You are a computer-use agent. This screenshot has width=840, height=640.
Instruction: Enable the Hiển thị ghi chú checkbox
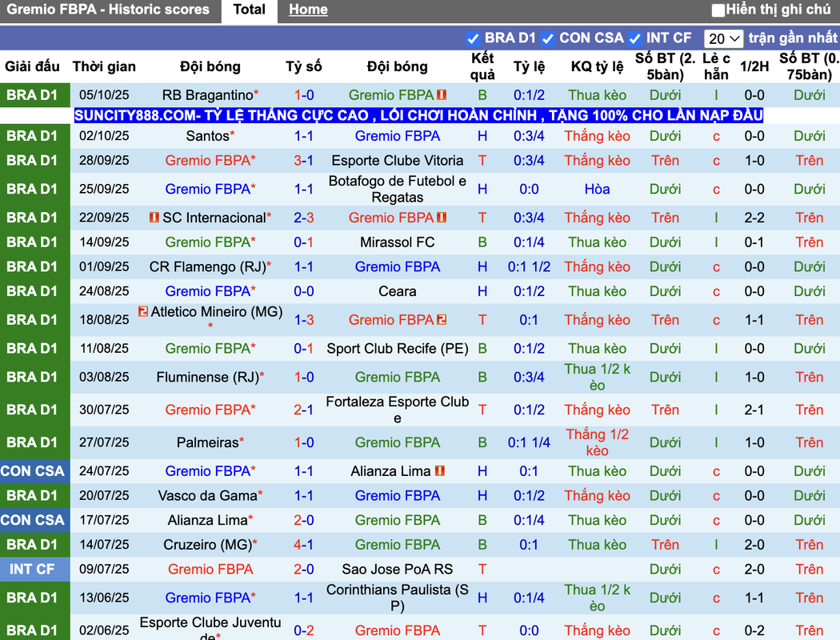click(718, 10)
